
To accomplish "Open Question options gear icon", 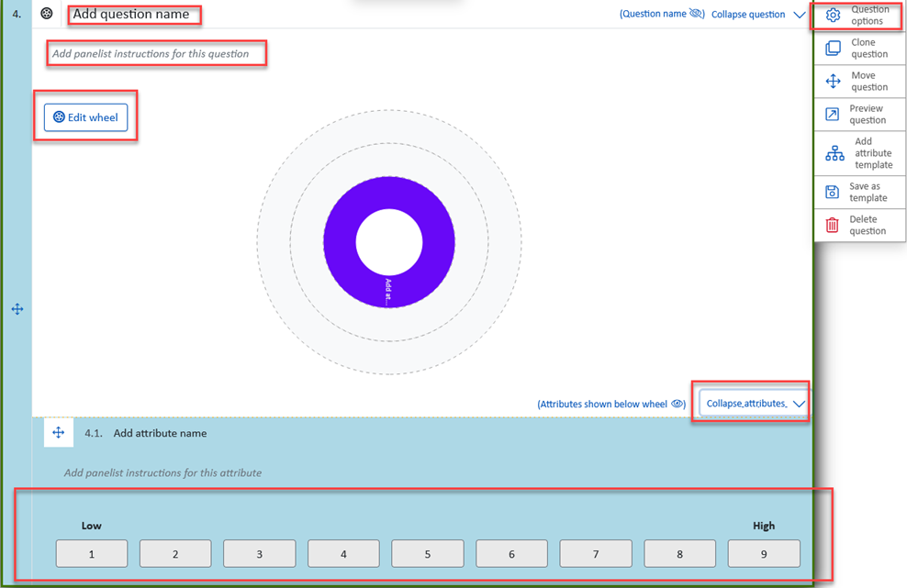I will tap(833, 16).
